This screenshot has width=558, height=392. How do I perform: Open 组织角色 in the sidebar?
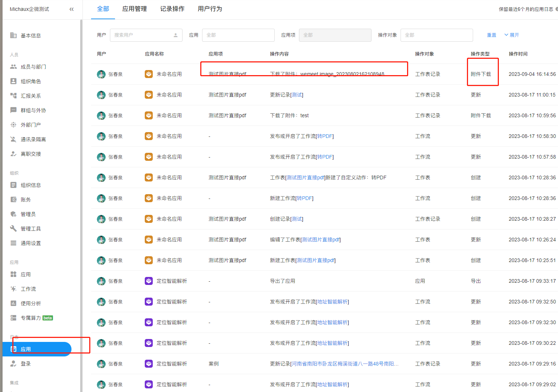[30, 81]
